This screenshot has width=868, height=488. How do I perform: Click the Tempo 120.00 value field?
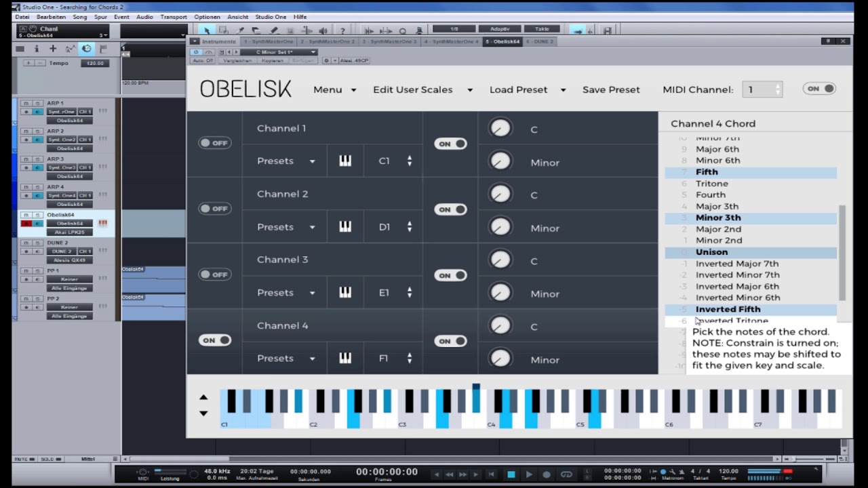pyautogui.click(x=95, y=63)
